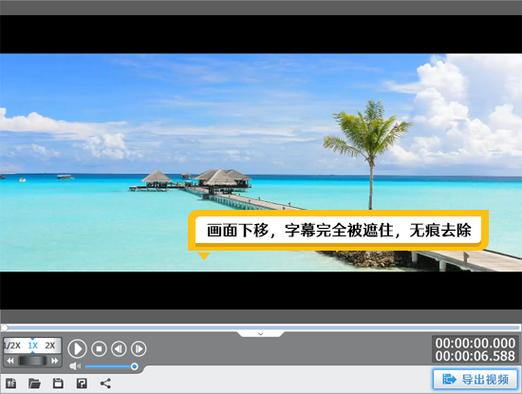Screen dimensions: 522x394
Task: Start video playback with the Play button
Action: coord(77,349)
